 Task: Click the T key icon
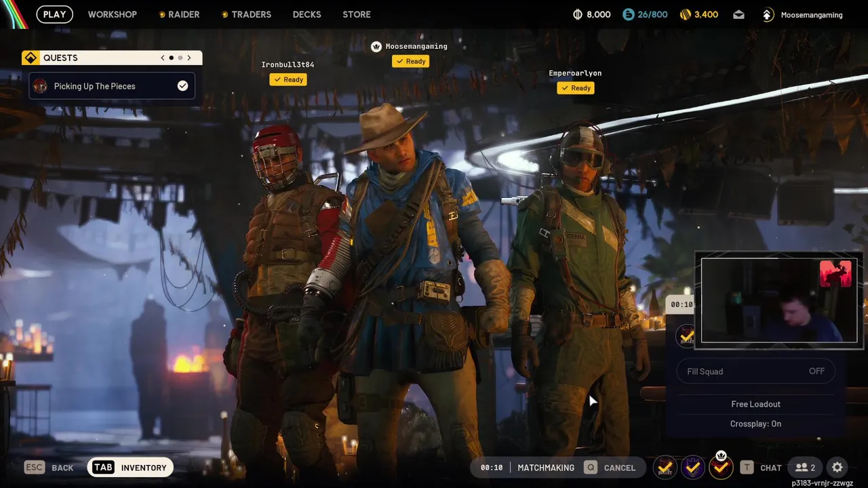pos(747,467)
